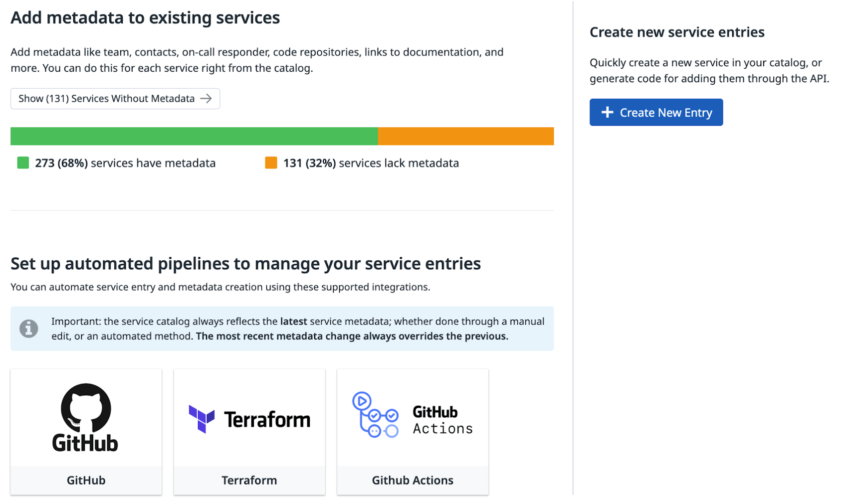
Task: Open the Github Actions integration card
Action: [413, 431]
